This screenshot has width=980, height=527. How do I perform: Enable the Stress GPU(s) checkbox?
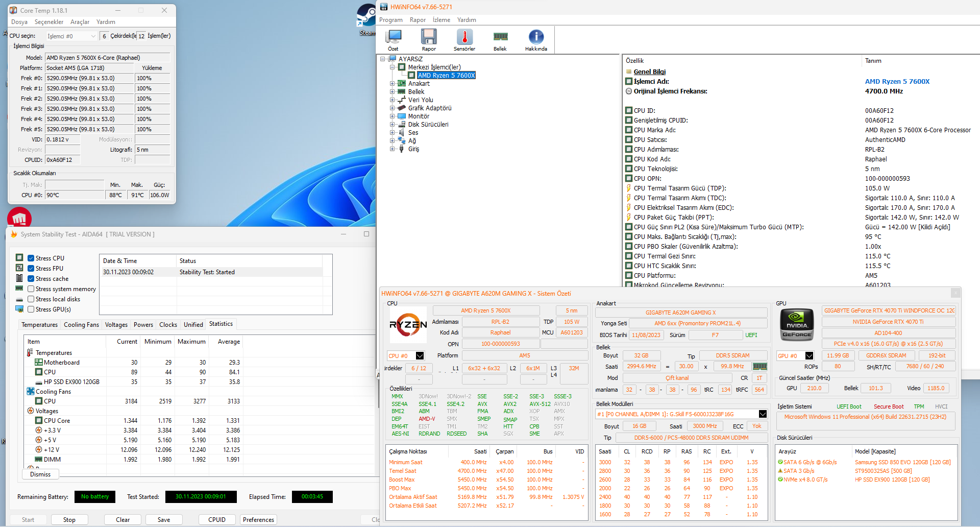pyautogui.click(x=31, y=309)
